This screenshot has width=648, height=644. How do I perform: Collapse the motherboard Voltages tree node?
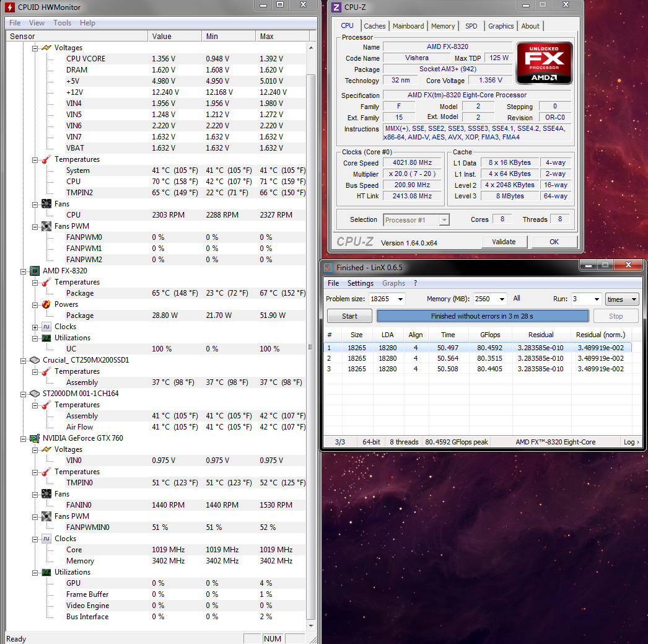[35, 48]
